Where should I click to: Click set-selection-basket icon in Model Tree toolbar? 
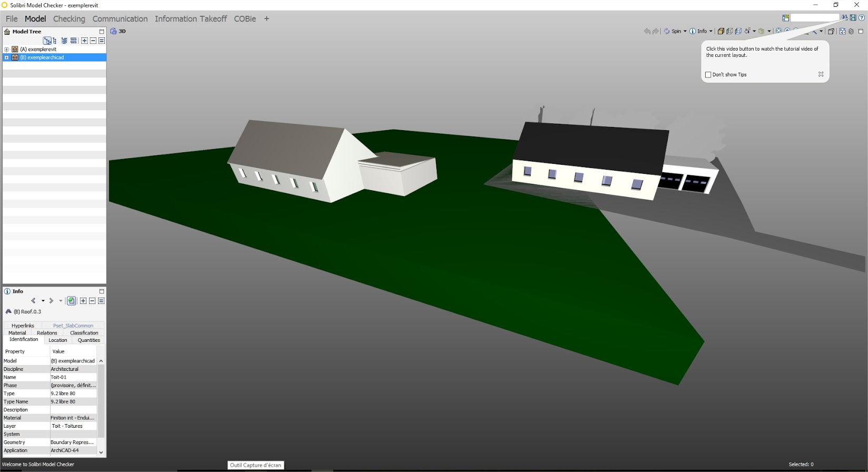pyautogui.click(x=102, y=41)
